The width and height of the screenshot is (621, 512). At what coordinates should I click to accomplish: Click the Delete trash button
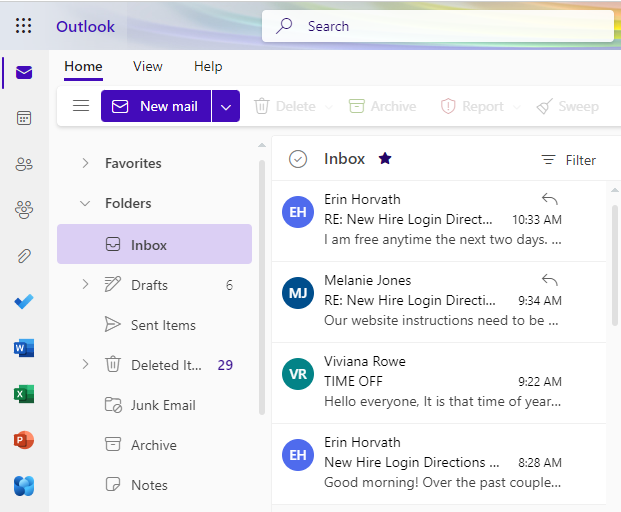[x=285, y=106]
